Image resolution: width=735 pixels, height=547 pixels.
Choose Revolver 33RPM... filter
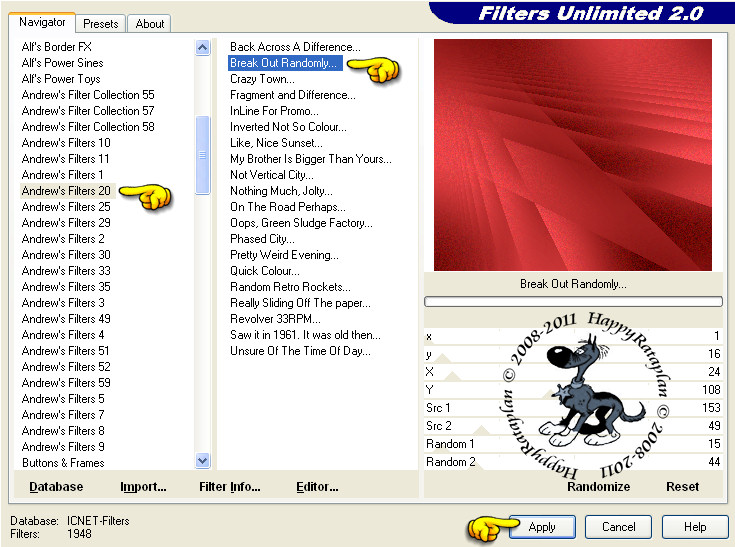click(x=275, y=319)
